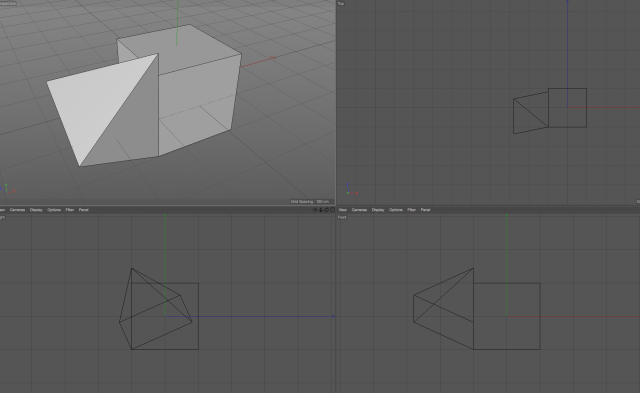The width and height of the screenshot is (640, 393).
Task: Open Options menu of the Right viewport
Action: (x=54, y=210)
